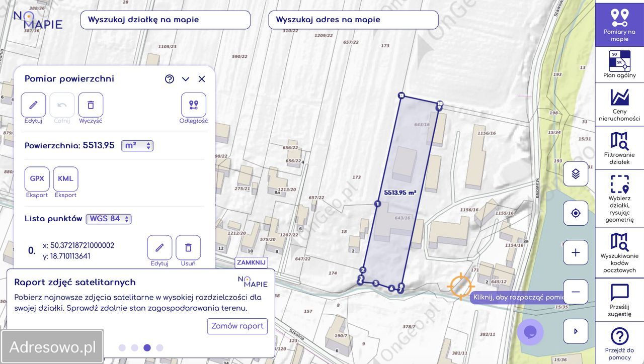This screenshot has height=364, width=644.
Task: Export measurement as GPX file
Action: [37, 179]
